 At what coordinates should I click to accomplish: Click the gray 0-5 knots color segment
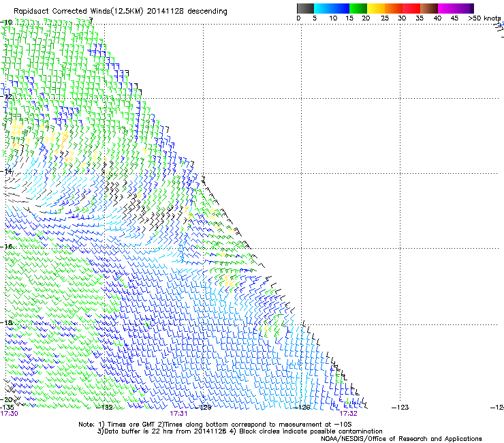(305, 8)
